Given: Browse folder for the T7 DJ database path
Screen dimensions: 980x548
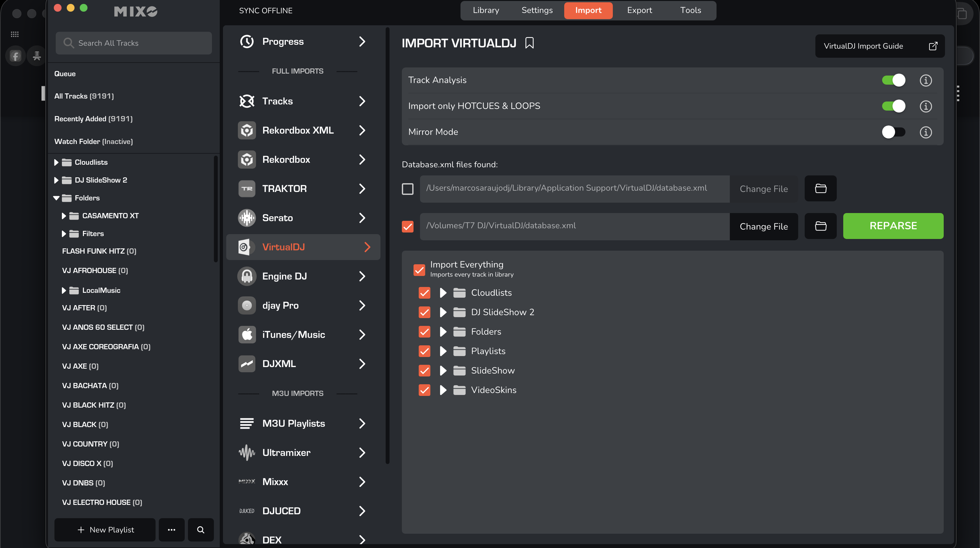Looking at the screenshot, I should (821, 226).
